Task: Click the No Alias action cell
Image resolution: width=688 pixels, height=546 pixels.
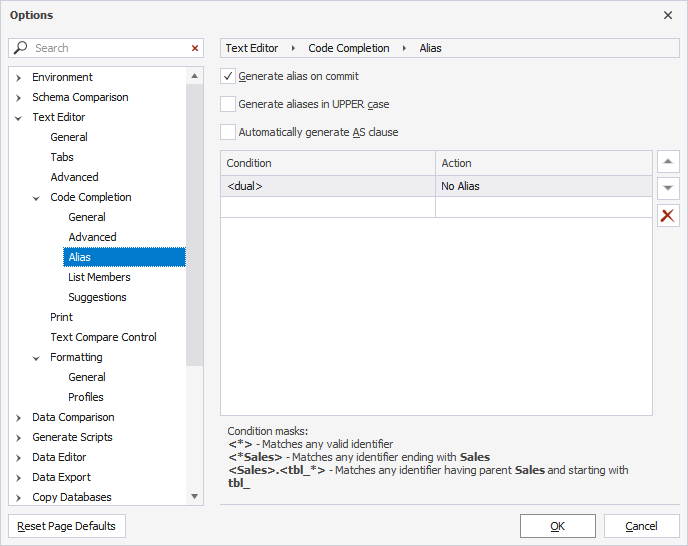Action: click(x=544, y=187)
